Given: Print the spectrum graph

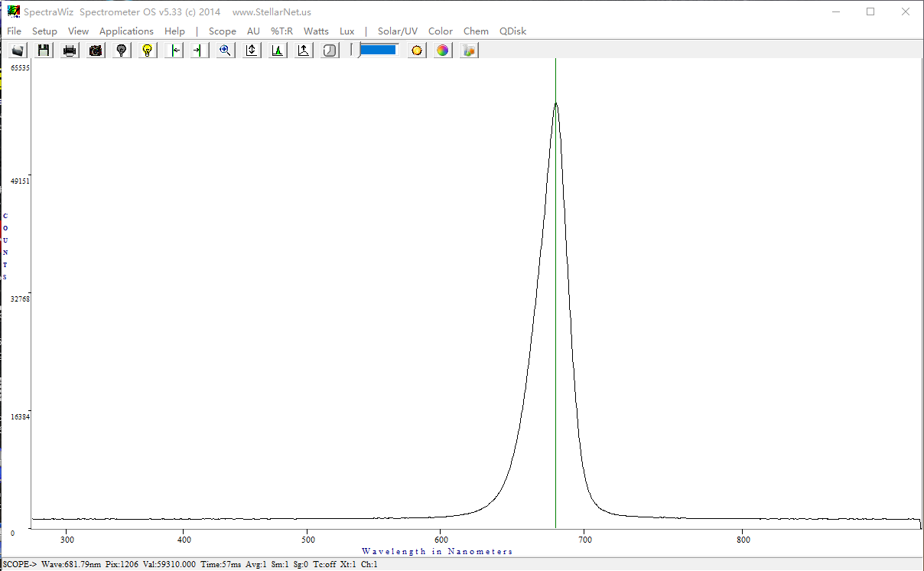Looking at the screenshot, I should 70,51.
